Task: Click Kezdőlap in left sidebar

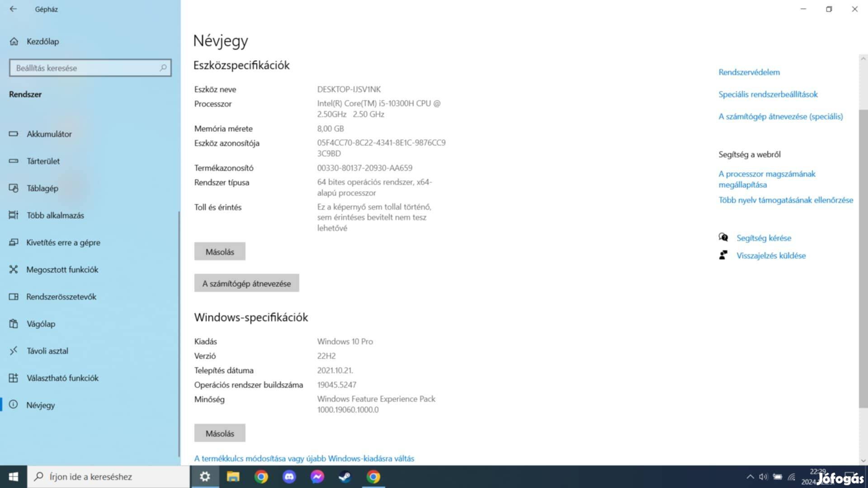Action: tap(43, 41)
